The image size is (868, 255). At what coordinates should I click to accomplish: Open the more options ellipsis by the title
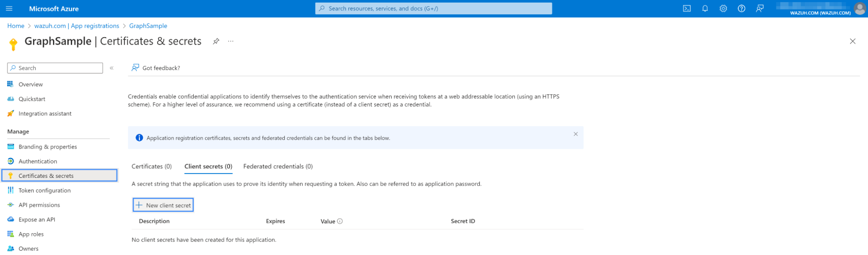point(231,41)
